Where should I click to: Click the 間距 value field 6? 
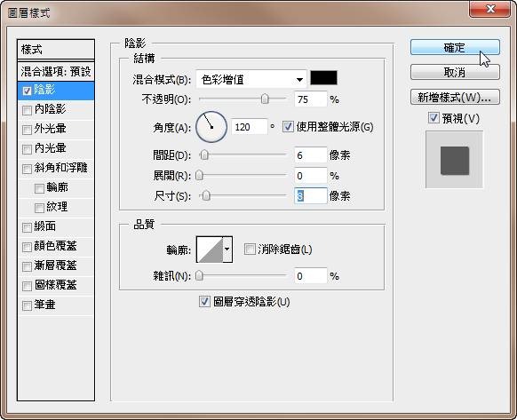coord(310,155)
